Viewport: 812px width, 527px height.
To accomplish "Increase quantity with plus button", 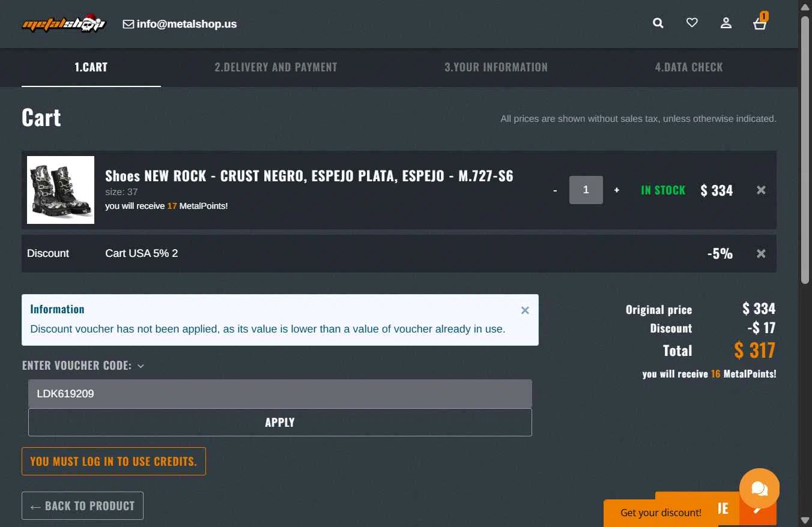I will pyautogui.click(x=616, y=190).
